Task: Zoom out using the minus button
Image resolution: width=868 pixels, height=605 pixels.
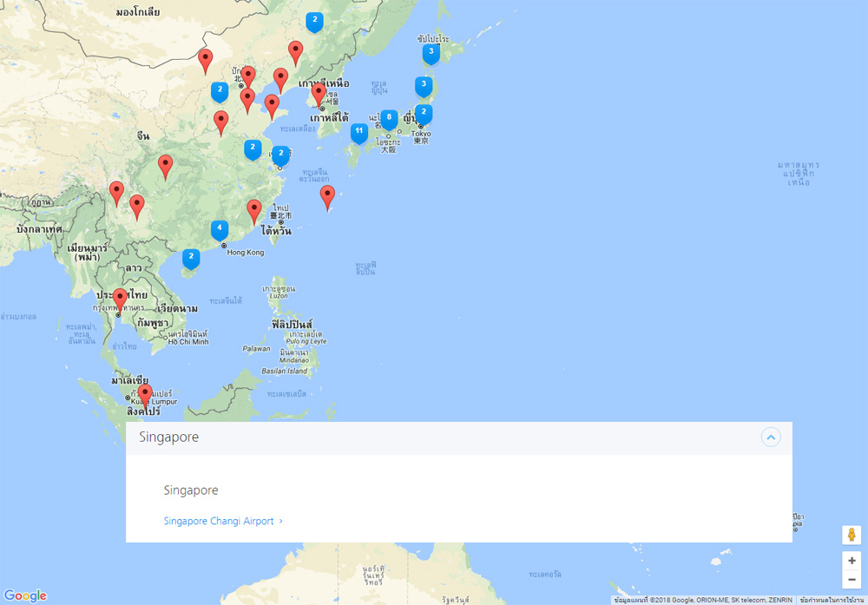Action: pyautogui.click(x=852, y=579)
